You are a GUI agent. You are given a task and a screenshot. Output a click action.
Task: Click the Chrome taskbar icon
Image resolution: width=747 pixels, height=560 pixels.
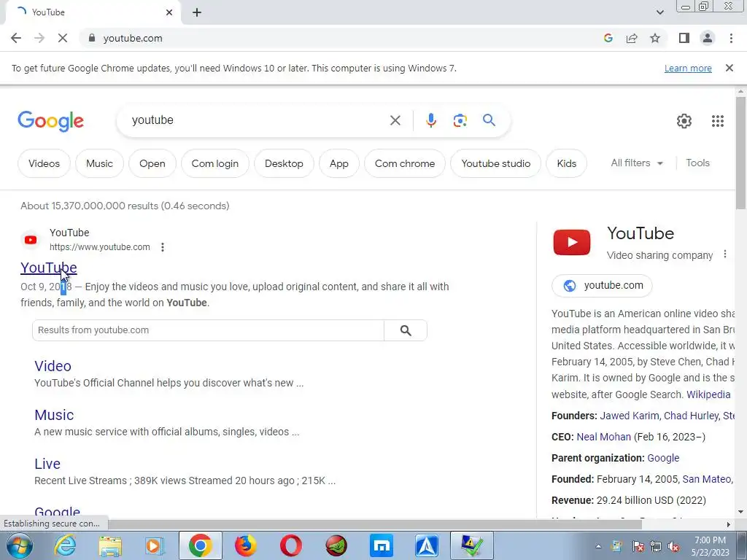coord(200,545)
